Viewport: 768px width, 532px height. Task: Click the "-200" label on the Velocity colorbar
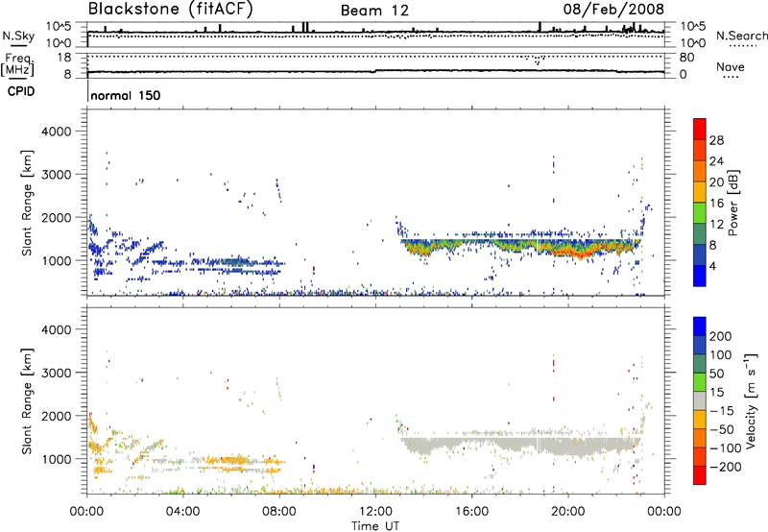[725, 467]
